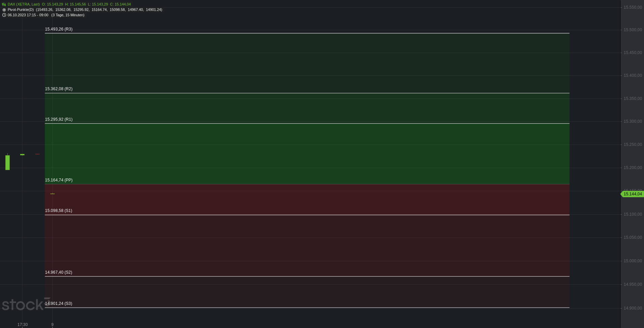Click the 15.500,00 price axis label

(633, 30)
